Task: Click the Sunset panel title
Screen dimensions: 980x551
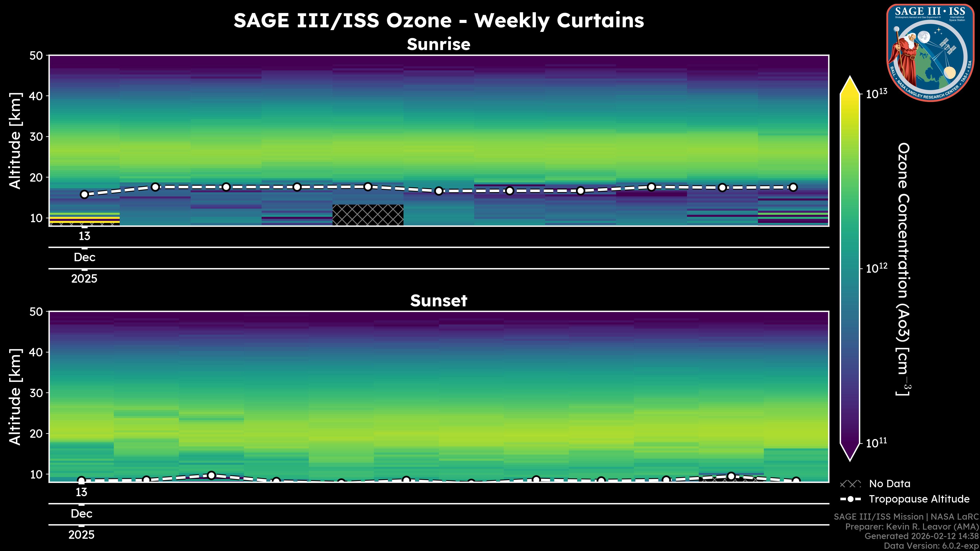Action: coord(439,301)
